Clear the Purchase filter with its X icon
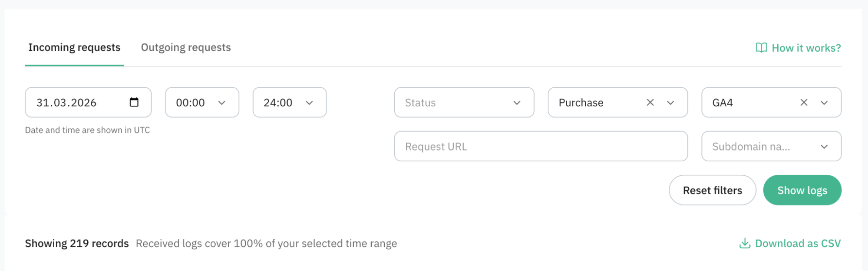The width and height of the screenshot is (868, 271). 650,102
